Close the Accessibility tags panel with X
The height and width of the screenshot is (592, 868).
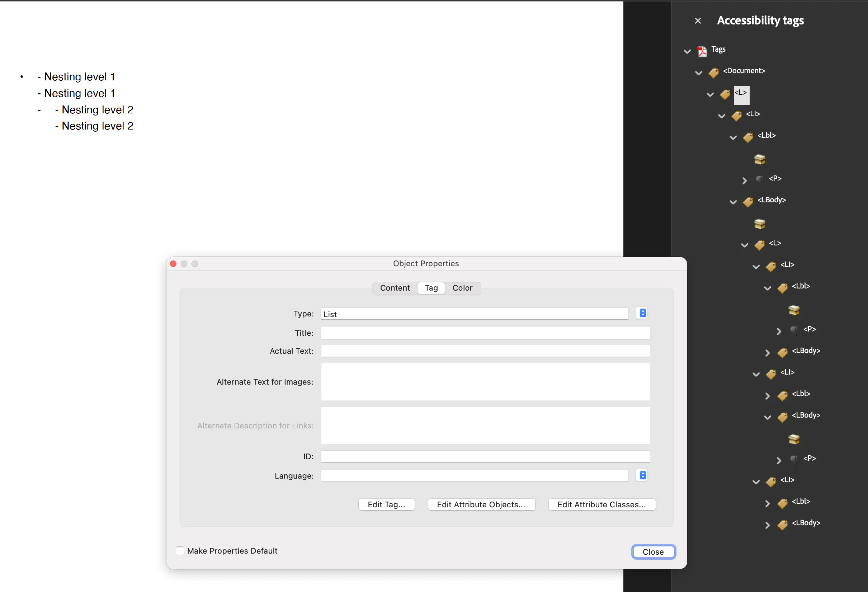(x=698, y=21)
